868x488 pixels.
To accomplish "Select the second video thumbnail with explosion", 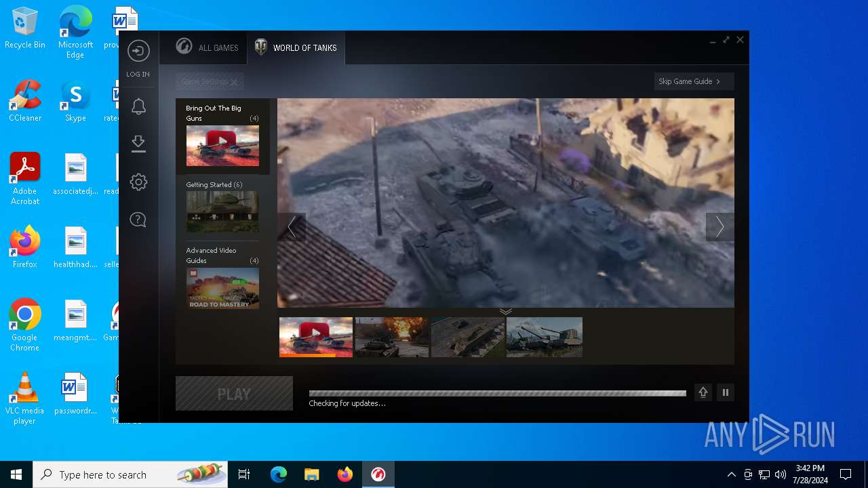I will pos(392,337).
